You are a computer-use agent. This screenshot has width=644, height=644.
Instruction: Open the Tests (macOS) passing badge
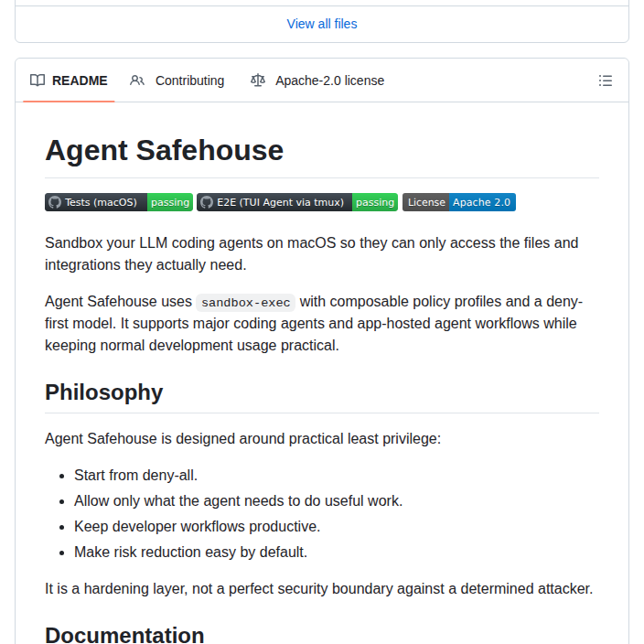[x=119, y=202]
